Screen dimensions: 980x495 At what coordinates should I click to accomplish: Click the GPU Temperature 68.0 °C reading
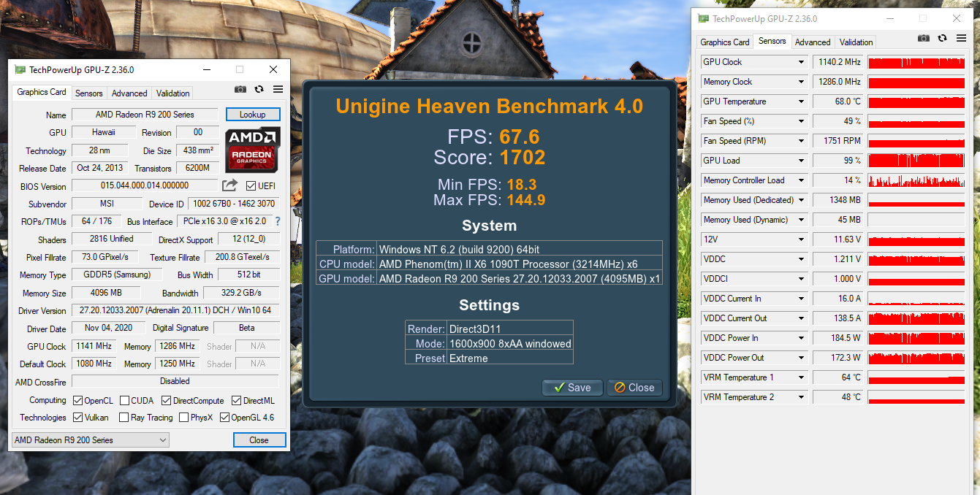(x=838, y=101)
